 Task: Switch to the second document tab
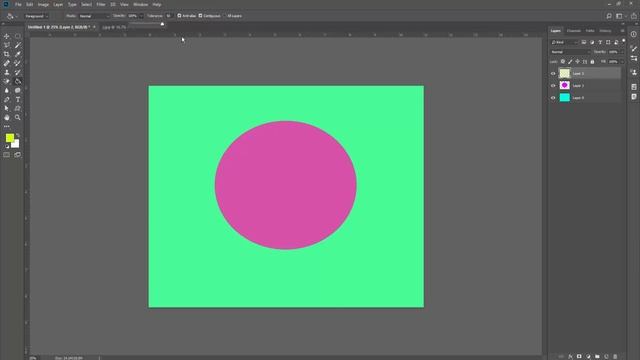[114, 27]
